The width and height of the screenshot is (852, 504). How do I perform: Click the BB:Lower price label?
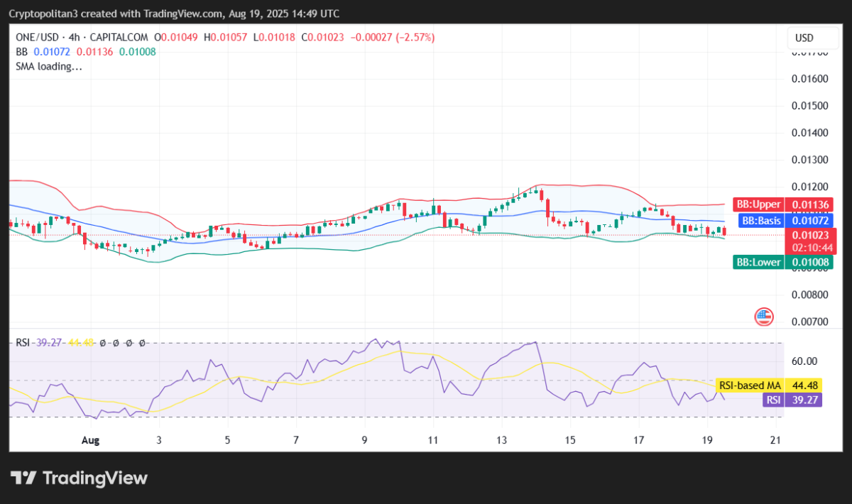[x=785, y=262]
